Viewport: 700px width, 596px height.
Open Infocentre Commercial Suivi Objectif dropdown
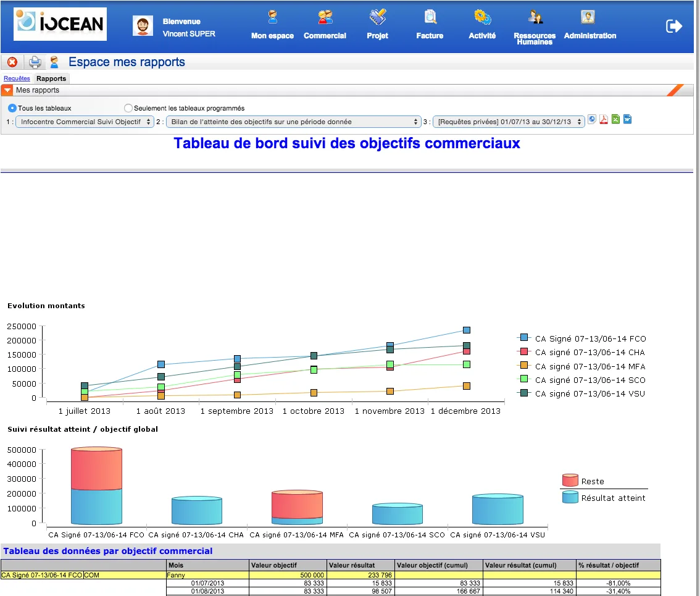coord(85,122)
